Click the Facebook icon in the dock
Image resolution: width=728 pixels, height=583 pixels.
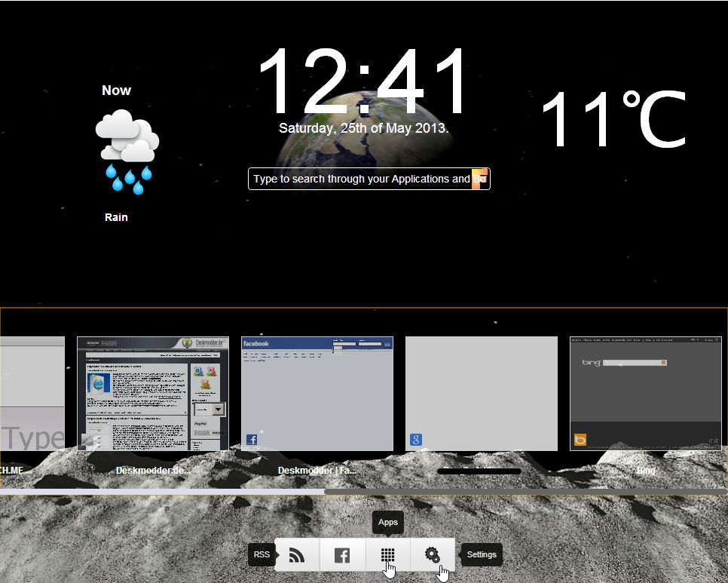[342, 554]
